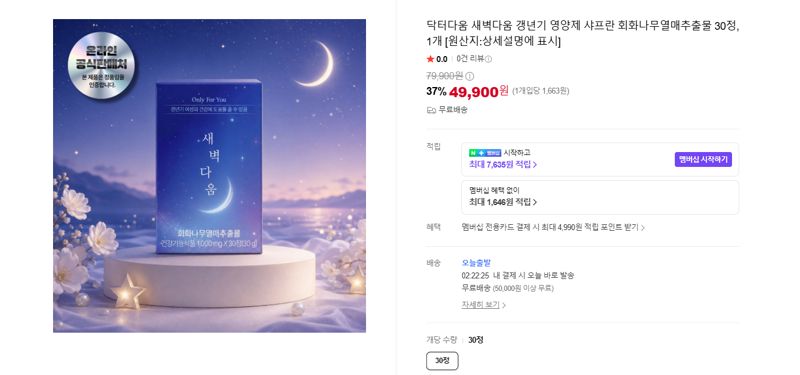Expand the 최대 1,646원 적립 details
Image resolution: width=800 pixels, height=375 pixels.
coord(503,202)
